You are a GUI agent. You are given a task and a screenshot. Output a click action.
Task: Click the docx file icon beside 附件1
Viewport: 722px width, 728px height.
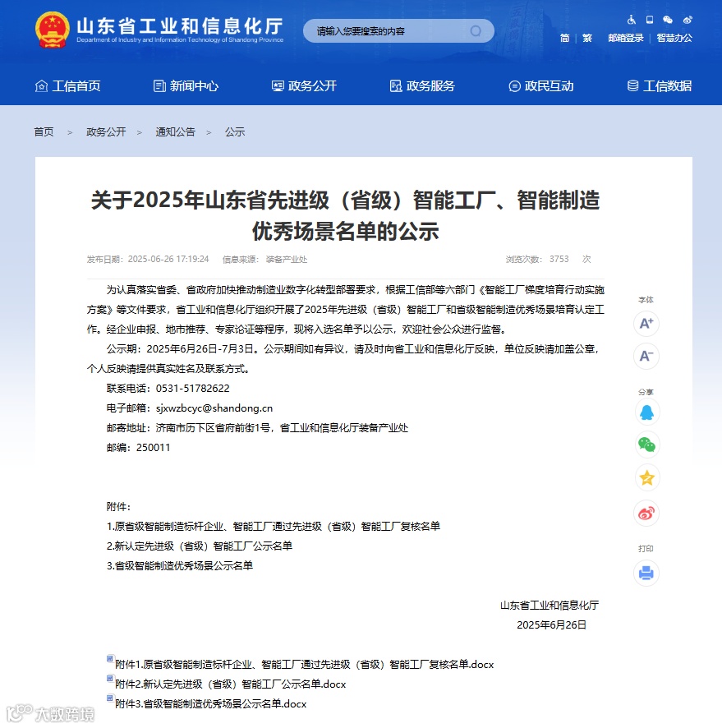110,659
